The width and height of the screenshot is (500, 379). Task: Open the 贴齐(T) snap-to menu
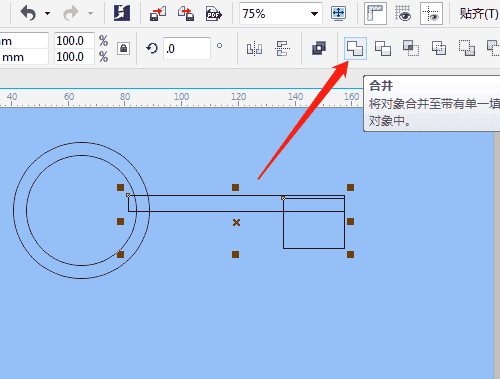479,14
